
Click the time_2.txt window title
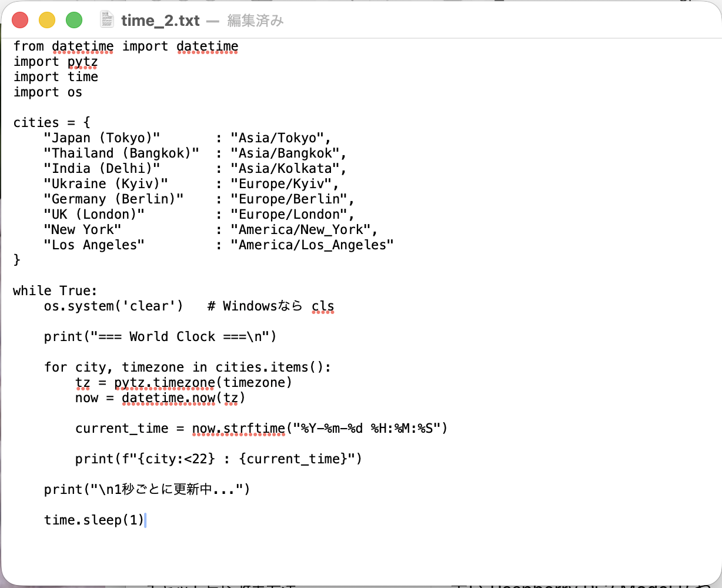pyautogui.click(x=161, y=21)
